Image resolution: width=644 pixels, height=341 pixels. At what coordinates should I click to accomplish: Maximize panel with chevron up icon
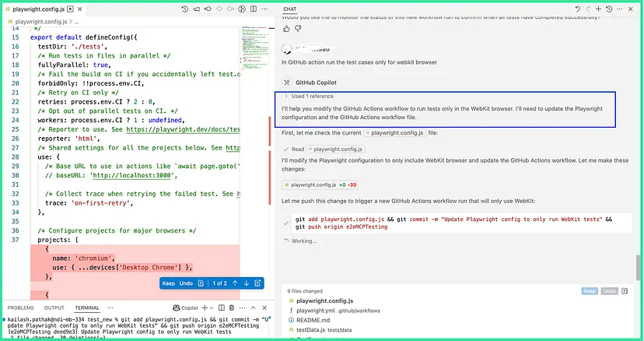254,308
